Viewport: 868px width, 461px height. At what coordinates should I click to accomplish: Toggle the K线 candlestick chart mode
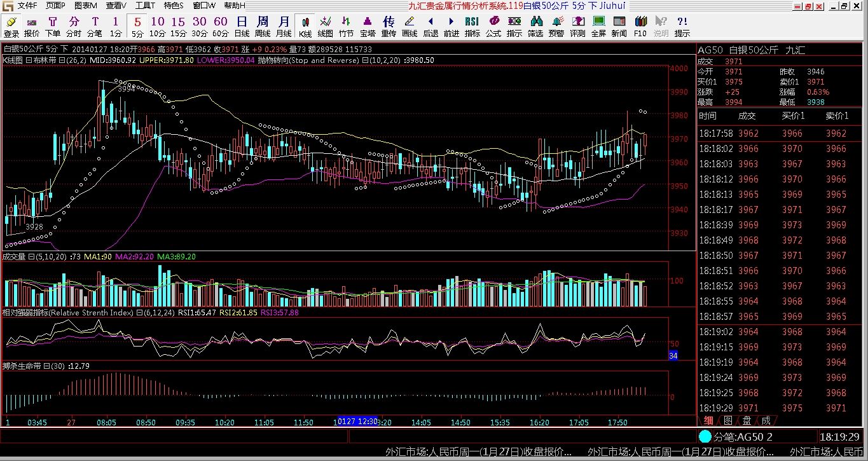tap(305, 27)
